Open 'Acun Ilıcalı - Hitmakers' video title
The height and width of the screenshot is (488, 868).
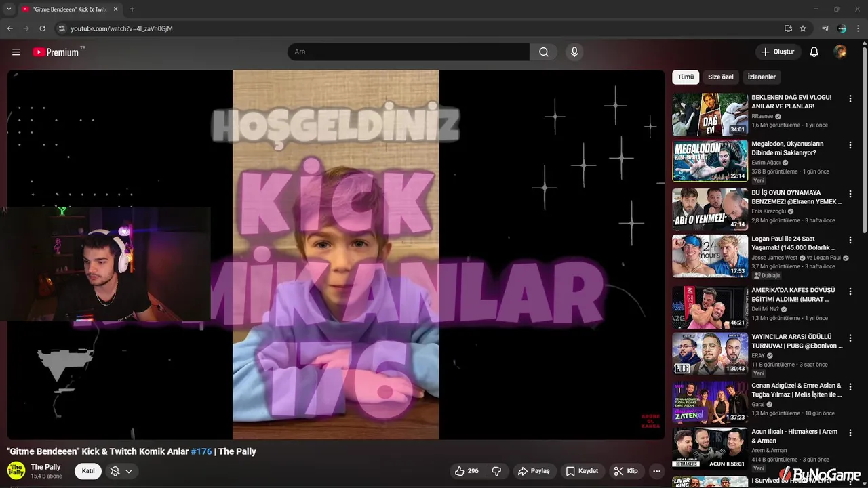tap(794, 436)
